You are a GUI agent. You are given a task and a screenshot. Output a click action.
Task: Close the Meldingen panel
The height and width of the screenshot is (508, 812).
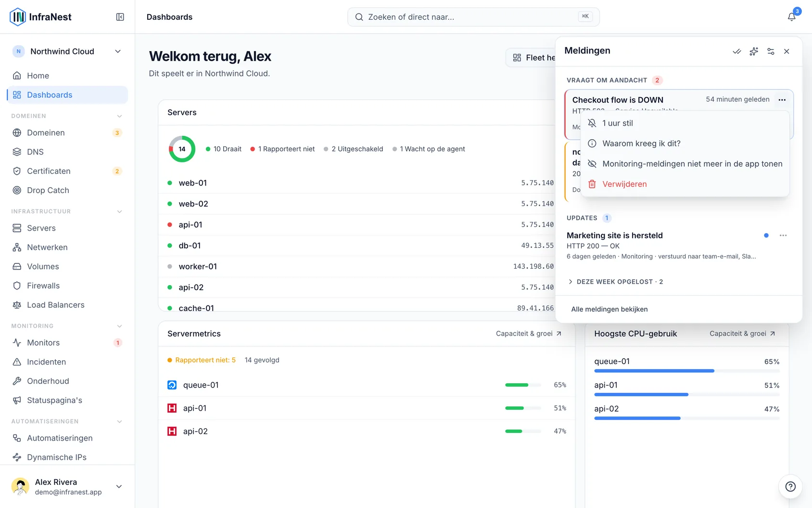(x=787, y=52)
